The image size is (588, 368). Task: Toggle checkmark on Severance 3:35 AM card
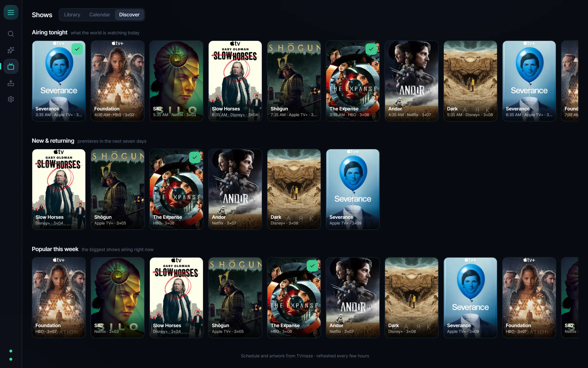pos(77,49)
